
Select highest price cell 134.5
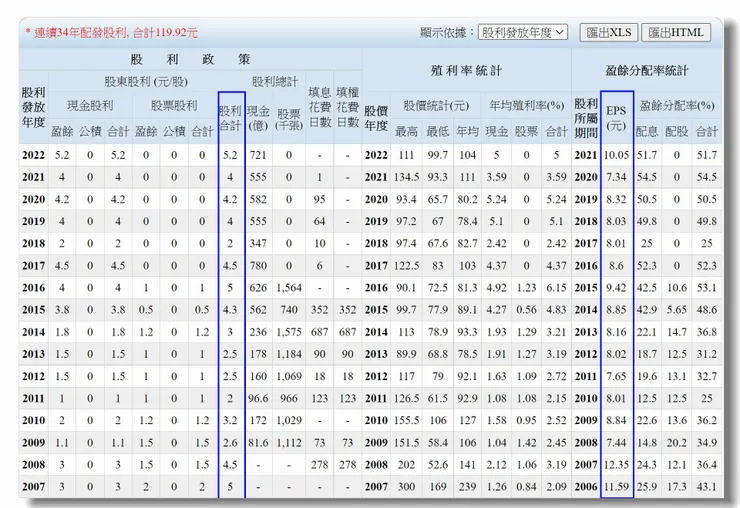pyautogui.click(x=406, y=177)
